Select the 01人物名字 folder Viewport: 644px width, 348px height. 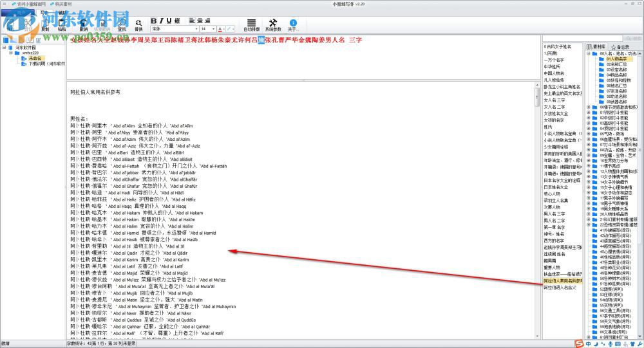(616, 59)
